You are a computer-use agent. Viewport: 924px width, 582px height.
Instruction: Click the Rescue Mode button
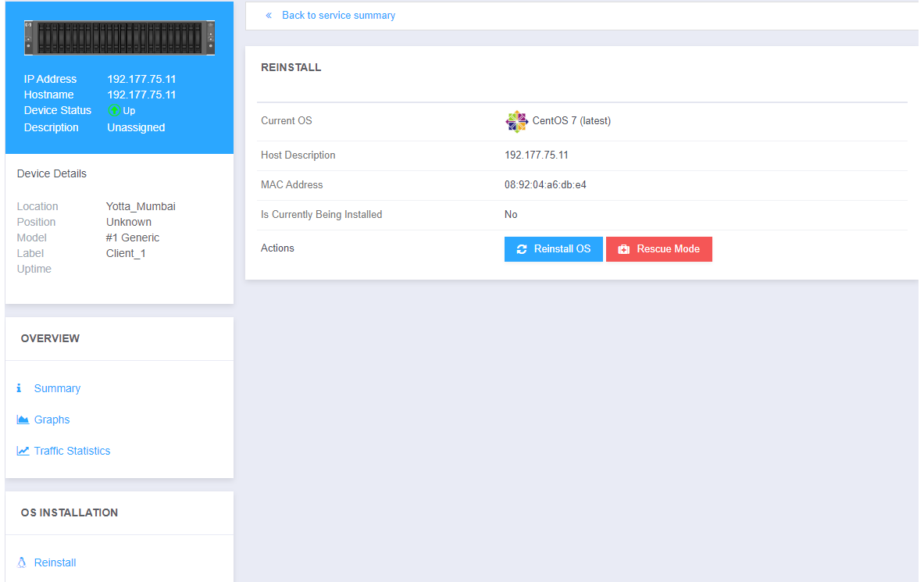click(658, 249)
